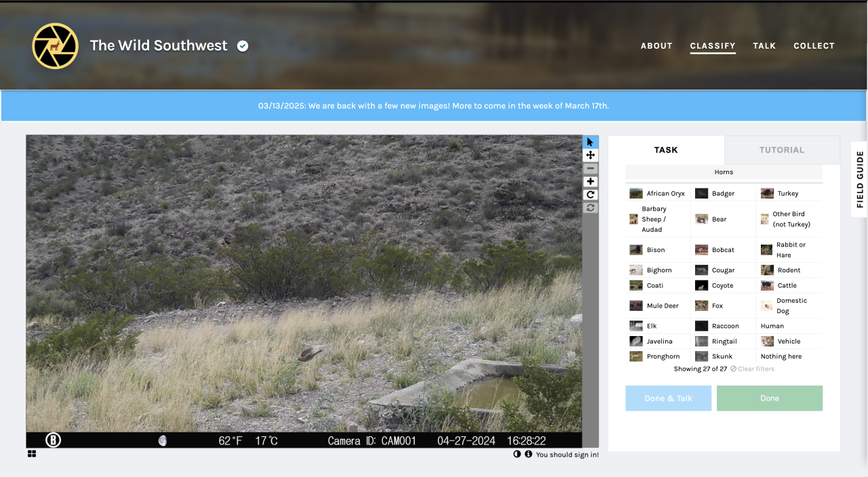The width and height of the screenshot is (868, 477).
Task: Mark the animal as Rodent
Action: click(789, 270)
